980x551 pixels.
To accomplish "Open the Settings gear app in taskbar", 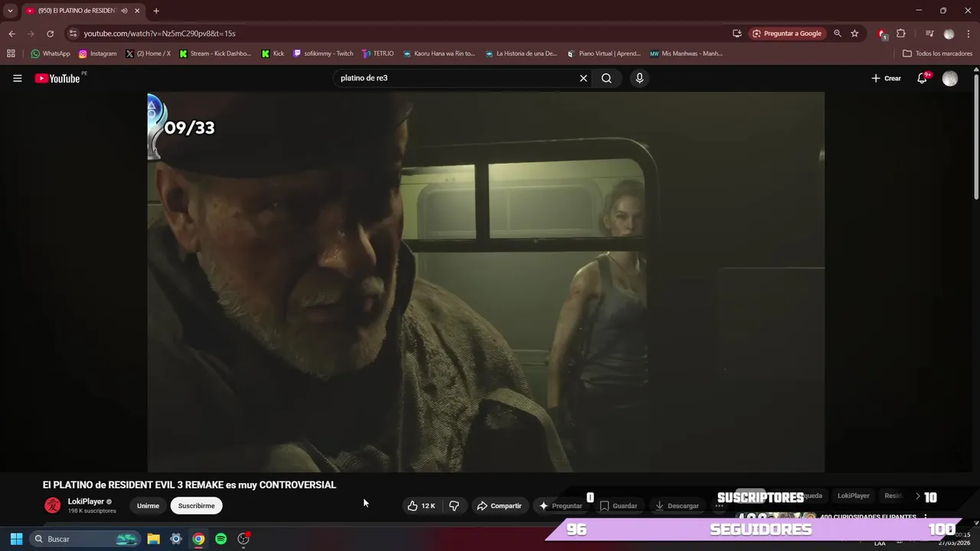I will pos(176,539).
